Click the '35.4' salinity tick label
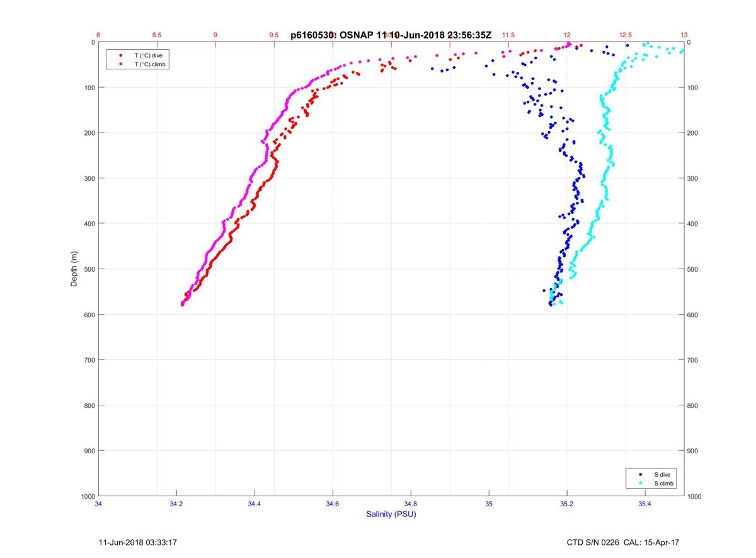Viewport: 756px width, 558px height. pyautogui.click(x=645, y=503)
